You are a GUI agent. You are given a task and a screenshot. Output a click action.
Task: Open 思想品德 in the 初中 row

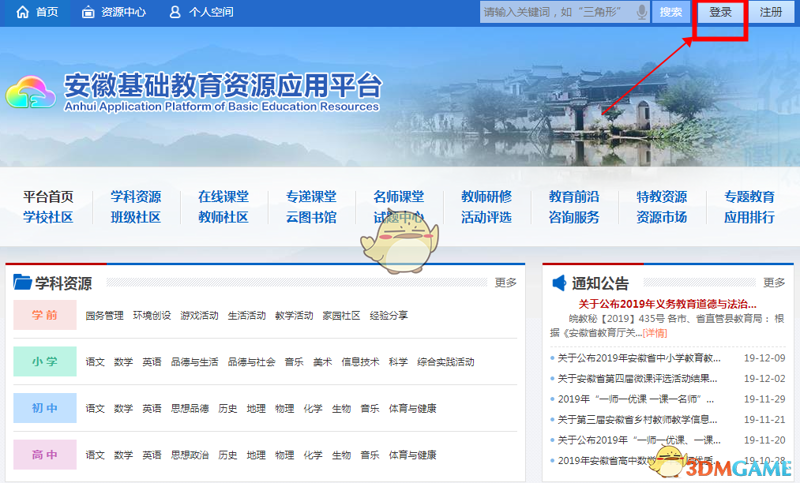(x=190, y=409)
